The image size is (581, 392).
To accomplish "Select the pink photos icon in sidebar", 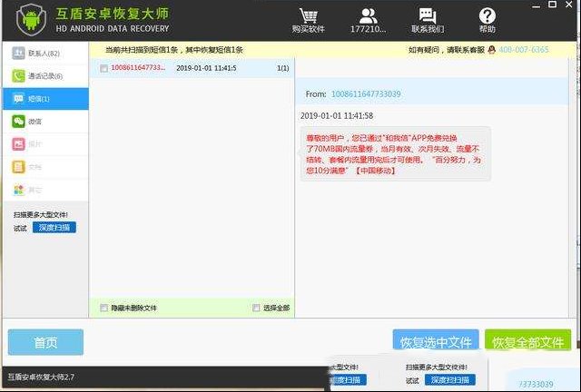I will 18,143.
